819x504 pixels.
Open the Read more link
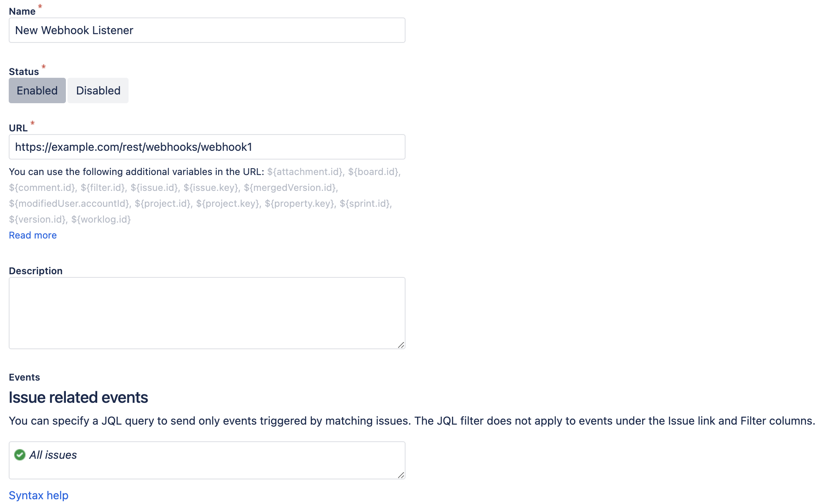coord(33,235)
